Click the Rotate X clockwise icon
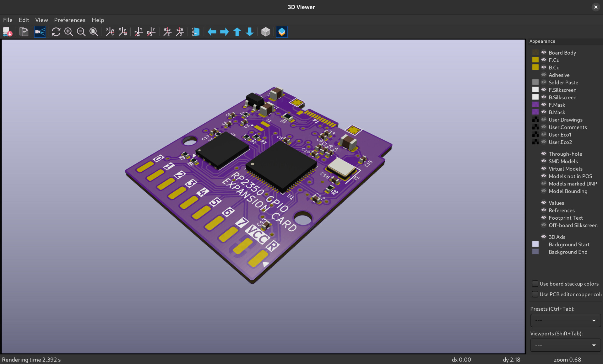The width and height of the screenshot is (603, 364). (110, 32)
